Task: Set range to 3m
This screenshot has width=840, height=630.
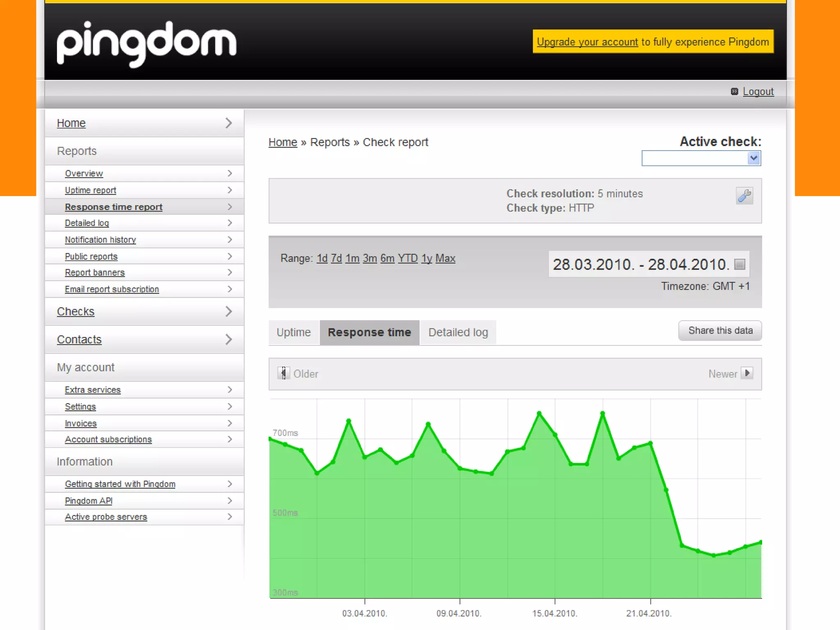Action: click(370, 258)
